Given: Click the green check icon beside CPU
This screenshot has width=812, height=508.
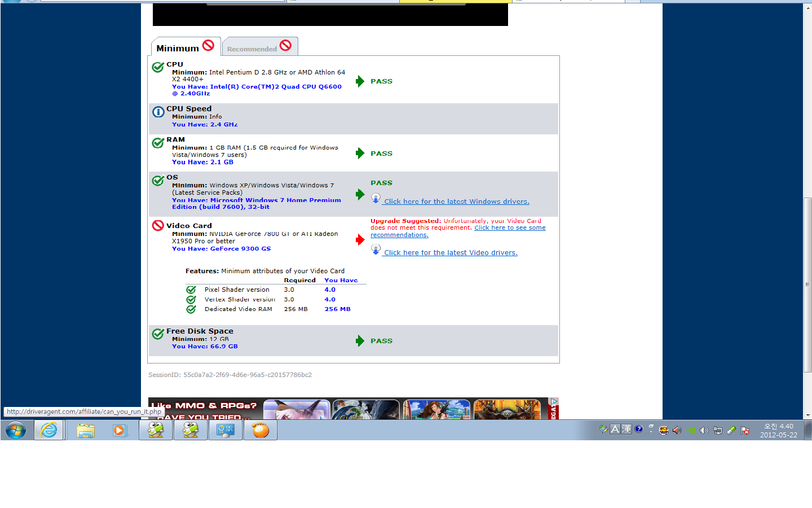Looking at the screenshot, I should coord(158,67).
